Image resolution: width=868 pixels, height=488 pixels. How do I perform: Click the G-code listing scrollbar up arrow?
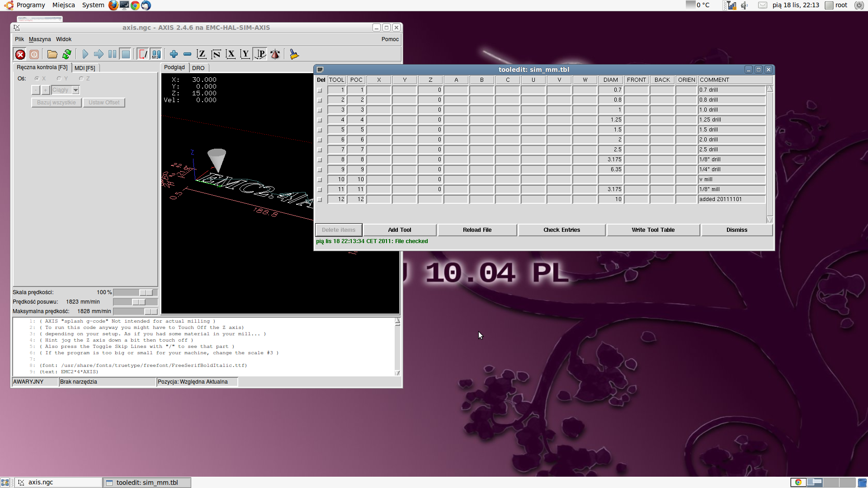pos(397,321)
